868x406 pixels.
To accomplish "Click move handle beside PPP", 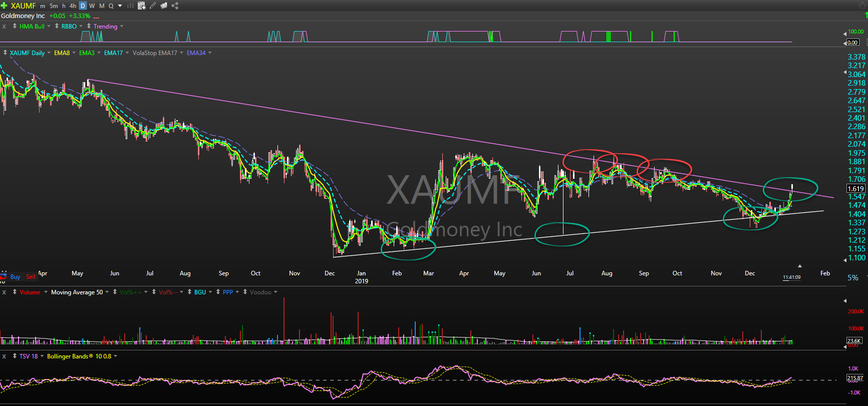I will pos(218,292).
